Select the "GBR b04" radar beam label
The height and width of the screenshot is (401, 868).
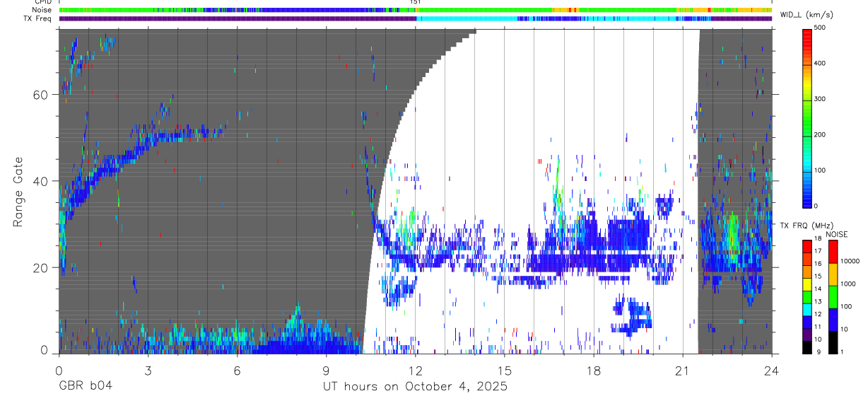[85, 387]
